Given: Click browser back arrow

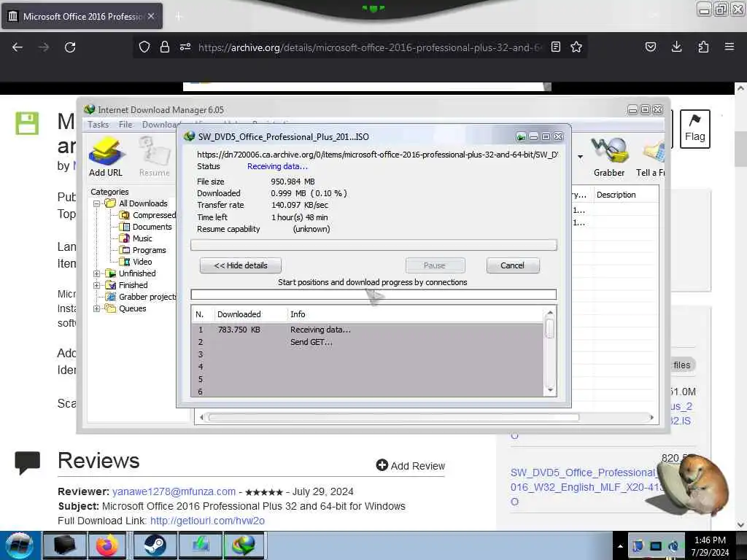Looking at the screenshot, I should point(18,47).
